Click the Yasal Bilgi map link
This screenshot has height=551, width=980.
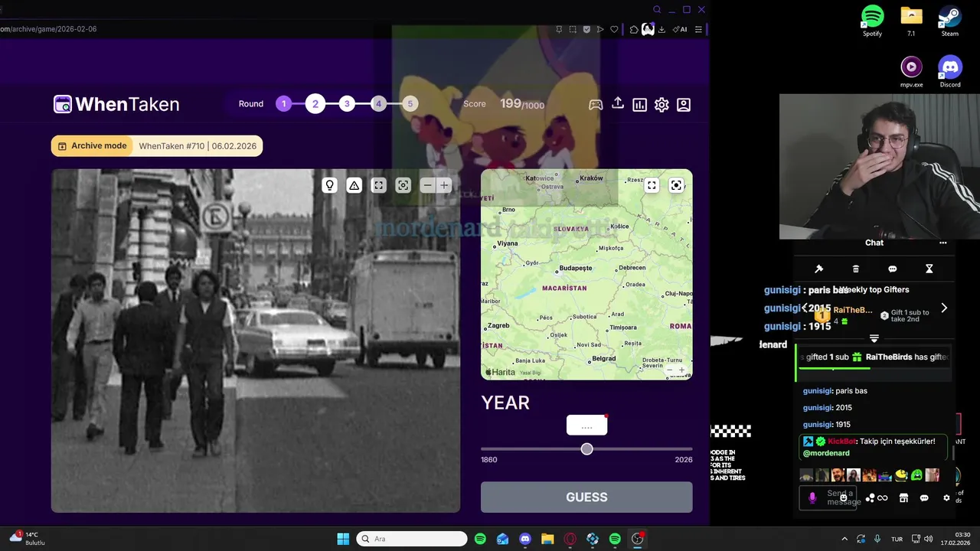pyautogui.click(x=531, y=373)
